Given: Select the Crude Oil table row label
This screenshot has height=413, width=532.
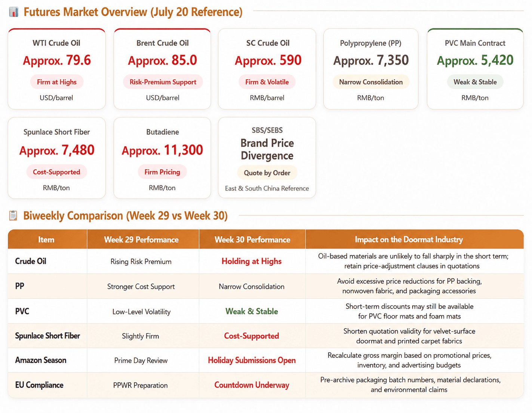Looking at the screenshot, I should (31, 261).
